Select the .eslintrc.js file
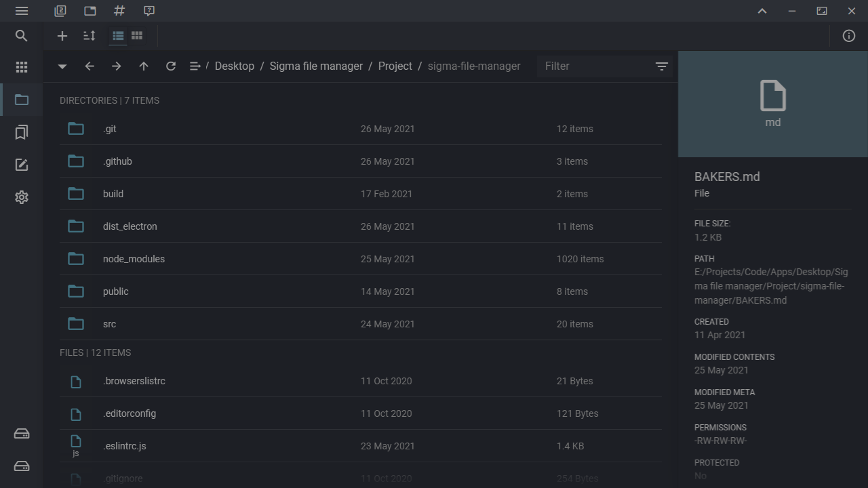Viewport: 868px width, 488px height. 361,446
